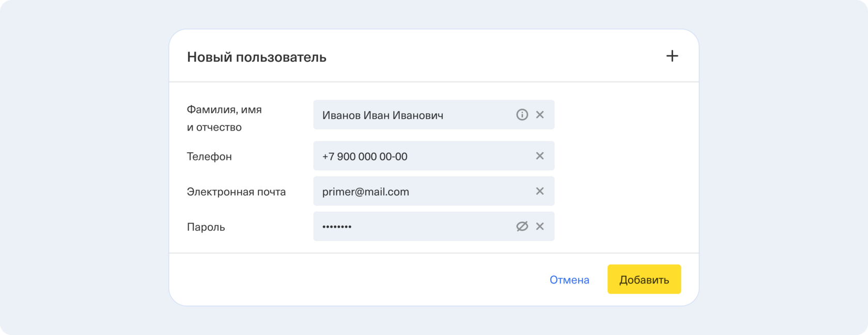Viewport: 868px width, 335px height.
Task: Click the Фамилия, имя и отчество label
Action: pyautogui.click(x=224, y=118)
